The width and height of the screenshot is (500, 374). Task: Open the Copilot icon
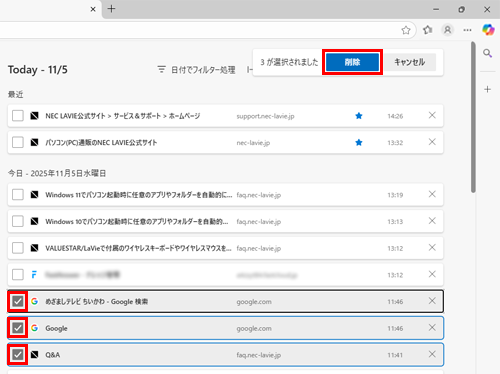[x=488, y=30]
